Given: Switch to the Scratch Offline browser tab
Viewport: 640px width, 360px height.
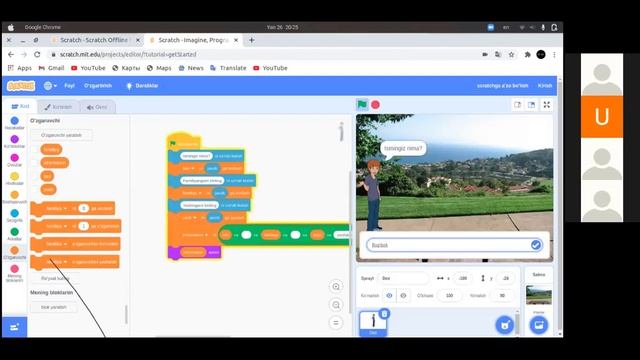Looking at the screenshot, I should pyautogui.click(x=94, y=40).
